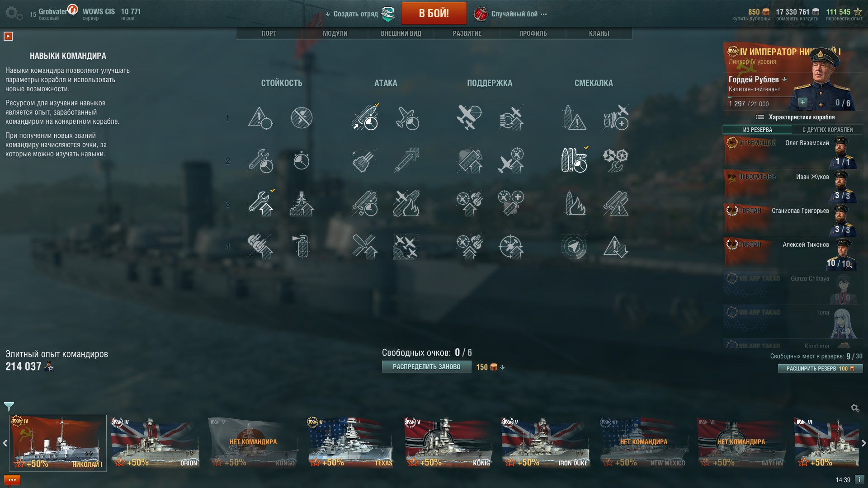
Task: Expand the doubloon cost arrow beside 150
Action: 502,367
